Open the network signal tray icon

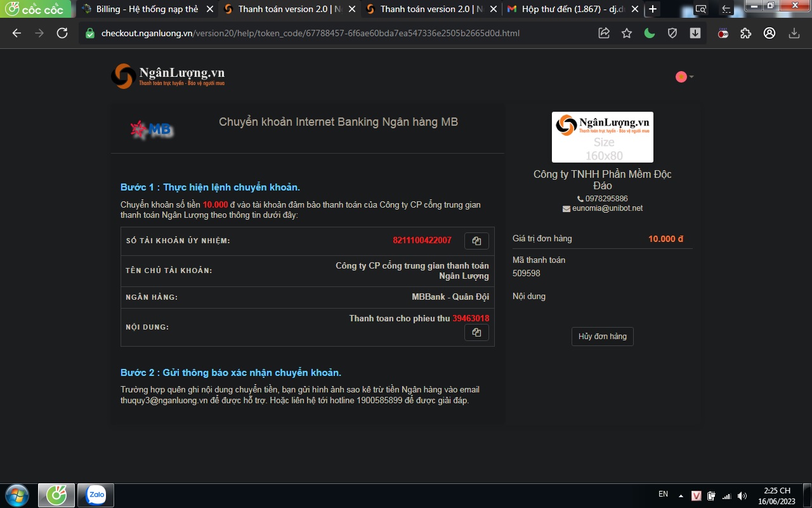pos(727,495)
